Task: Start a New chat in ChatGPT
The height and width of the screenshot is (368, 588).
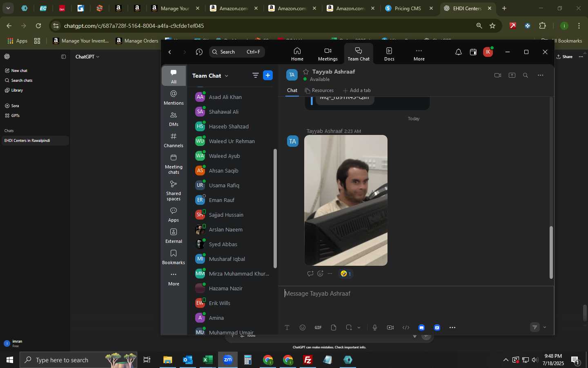Action: click(x=16, y=71)
